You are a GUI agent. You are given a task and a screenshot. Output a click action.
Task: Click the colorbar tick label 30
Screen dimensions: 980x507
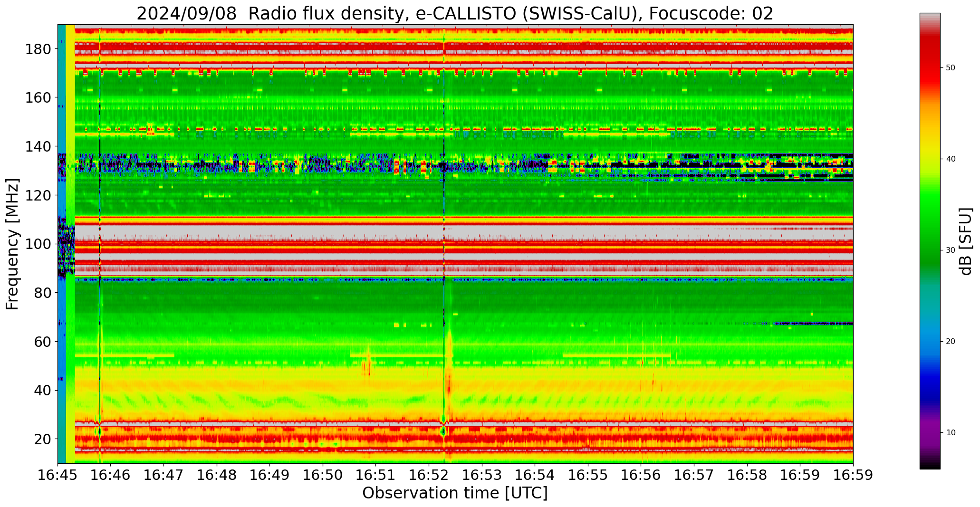951,250
